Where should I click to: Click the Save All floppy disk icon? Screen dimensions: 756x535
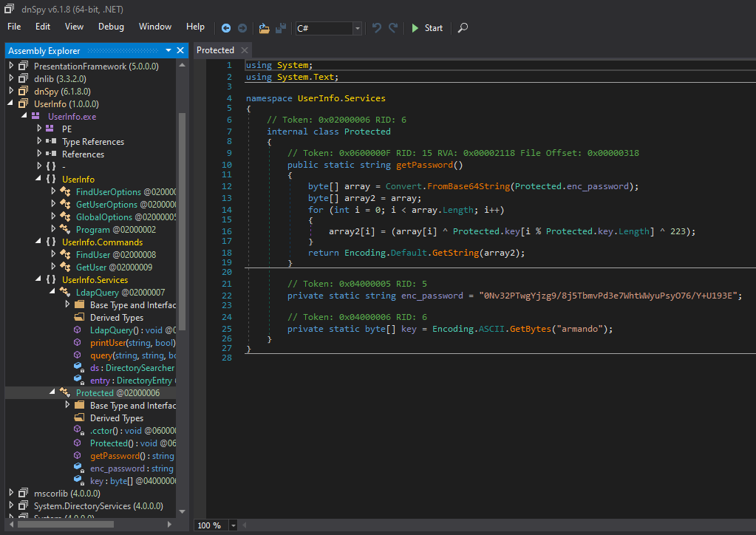(x=281, y=28)
